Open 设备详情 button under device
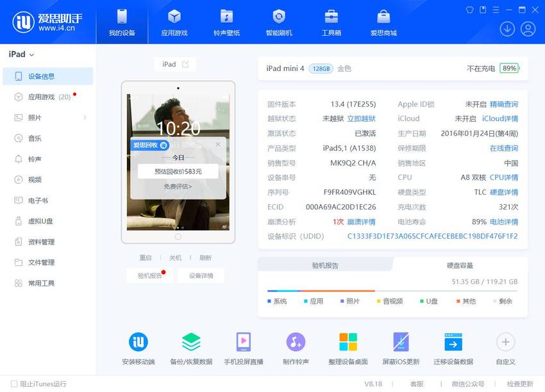 coord(201,275)
